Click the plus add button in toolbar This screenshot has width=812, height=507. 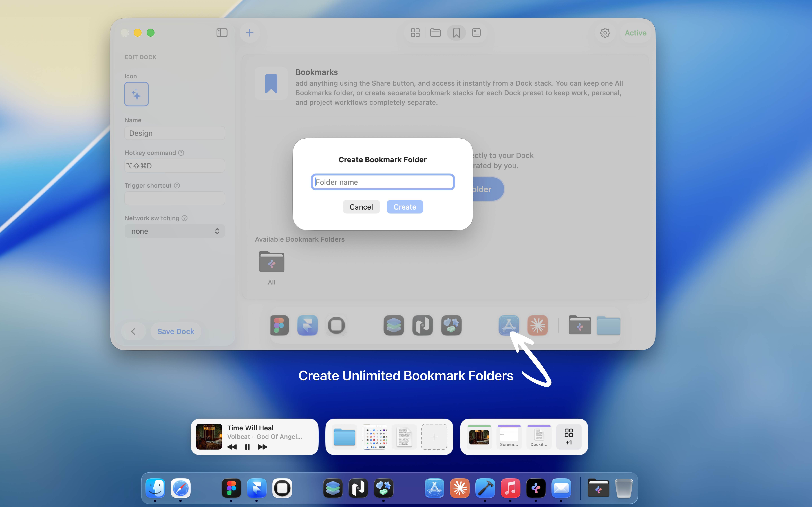click(x=249, y=33)
